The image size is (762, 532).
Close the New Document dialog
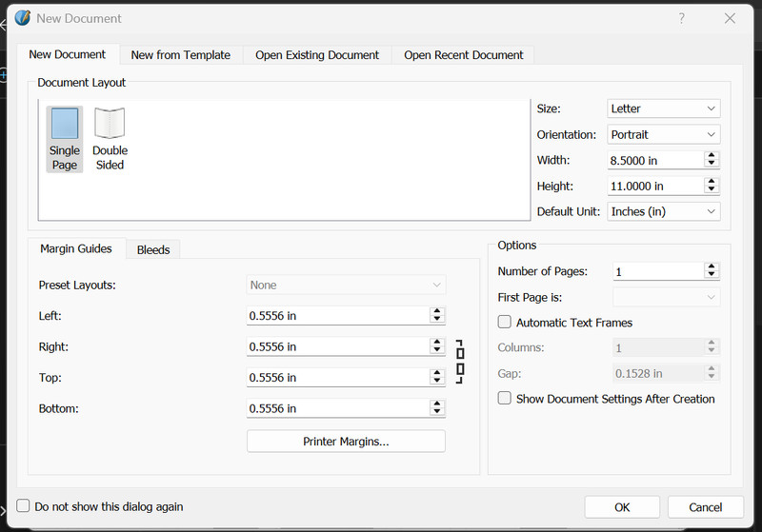[x=730, y=18]
